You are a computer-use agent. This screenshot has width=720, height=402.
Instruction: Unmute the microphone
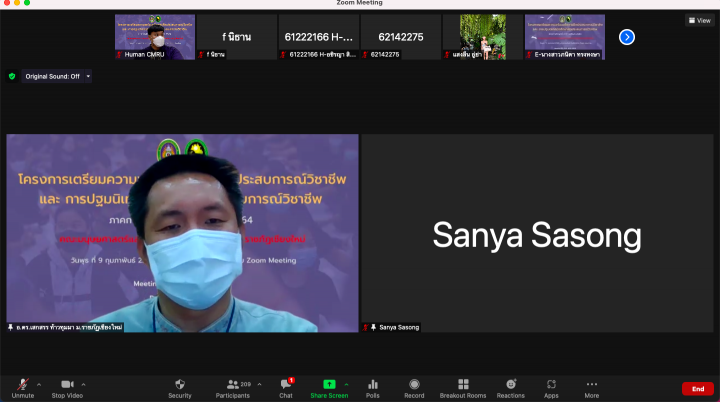(x=22, y=385)
